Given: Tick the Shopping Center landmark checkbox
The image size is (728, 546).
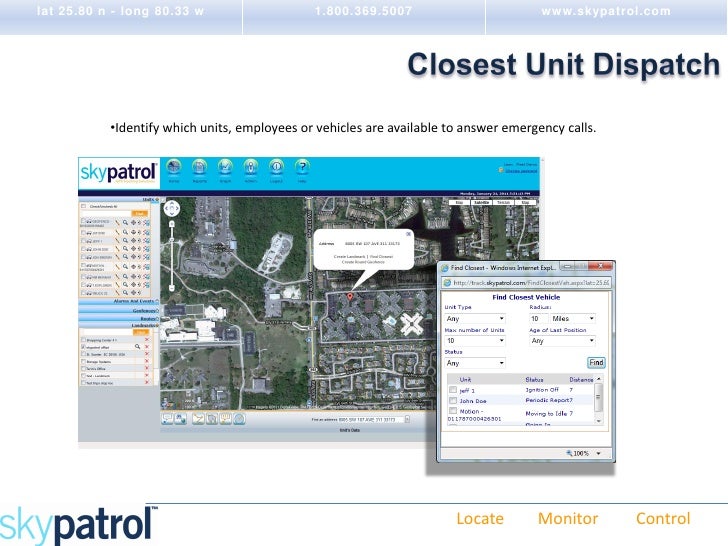Looking at the screenshot, I should point(84,340).
